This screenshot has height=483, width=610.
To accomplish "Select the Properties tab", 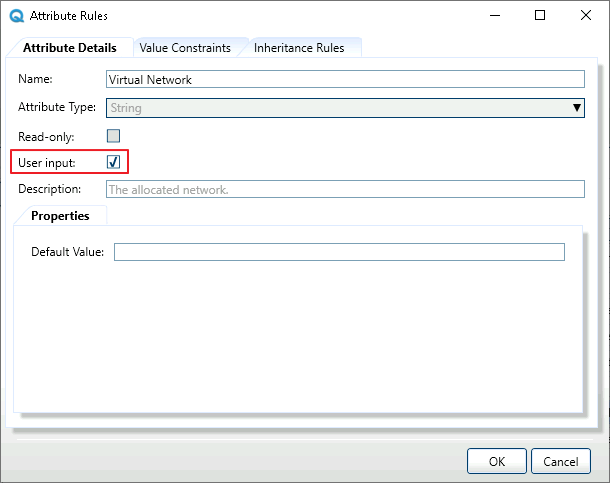I will (60, 216).
